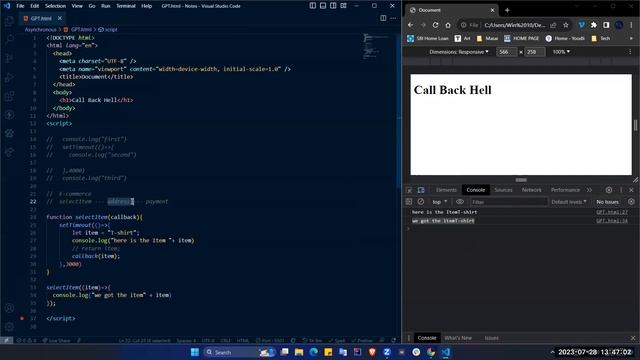This screenshot has width=640, height=360.
Task: Close the GPT.html editor tab
Action: [60, 18]
